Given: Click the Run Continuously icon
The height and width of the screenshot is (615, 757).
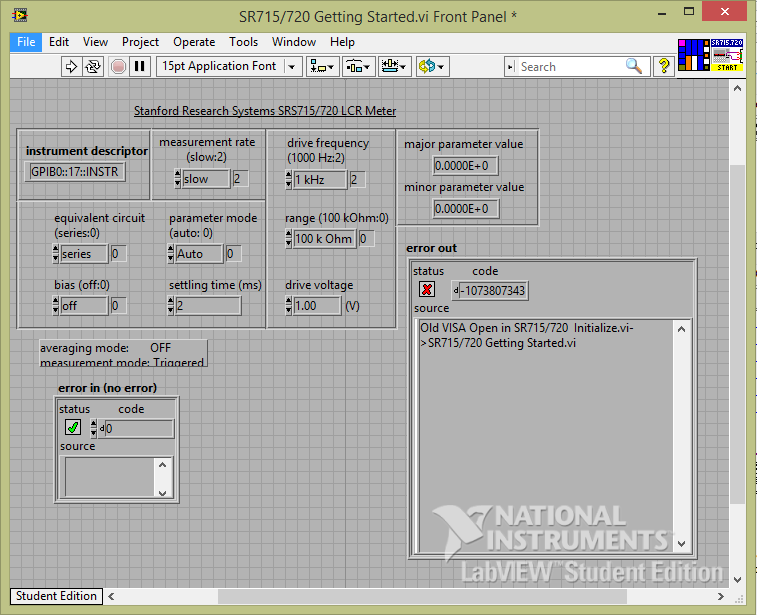Looking at the screenshot, I should point(94,66).
